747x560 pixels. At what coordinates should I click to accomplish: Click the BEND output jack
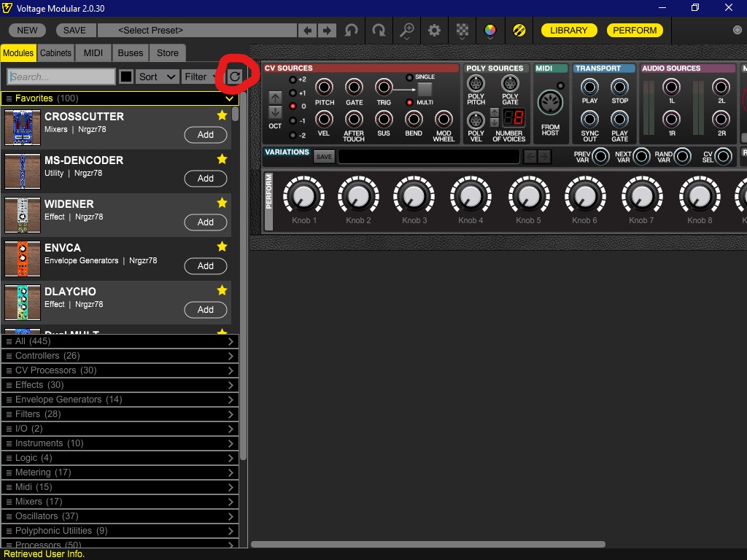[414, 119]
